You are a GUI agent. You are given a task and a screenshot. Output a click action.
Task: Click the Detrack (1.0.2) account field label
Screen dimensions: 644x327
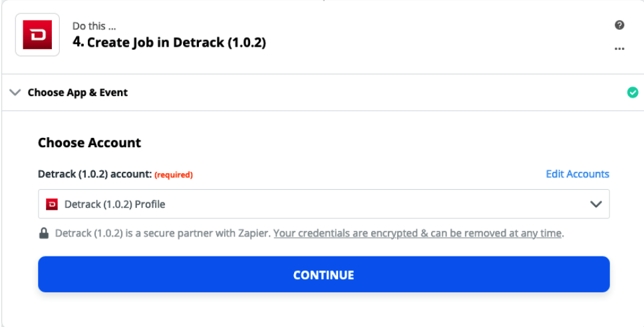click(x=95, y=174)
